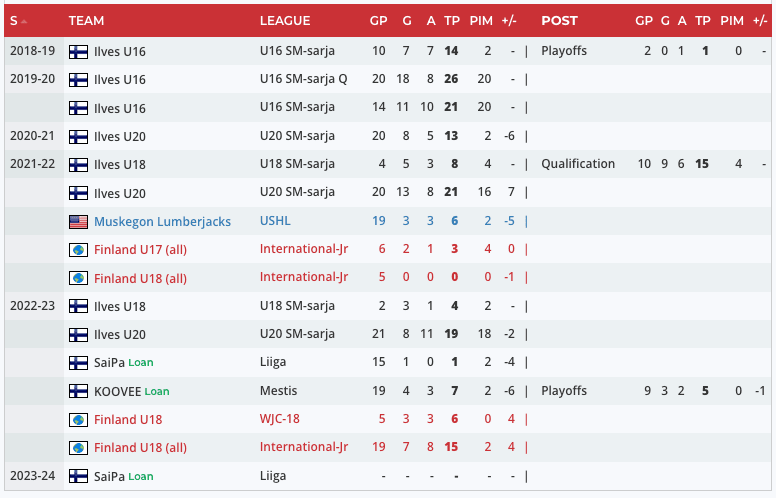This screenshot has width=776, height=498.
Task: Open the KOOVEE team page link
Action: coord(116,391)
